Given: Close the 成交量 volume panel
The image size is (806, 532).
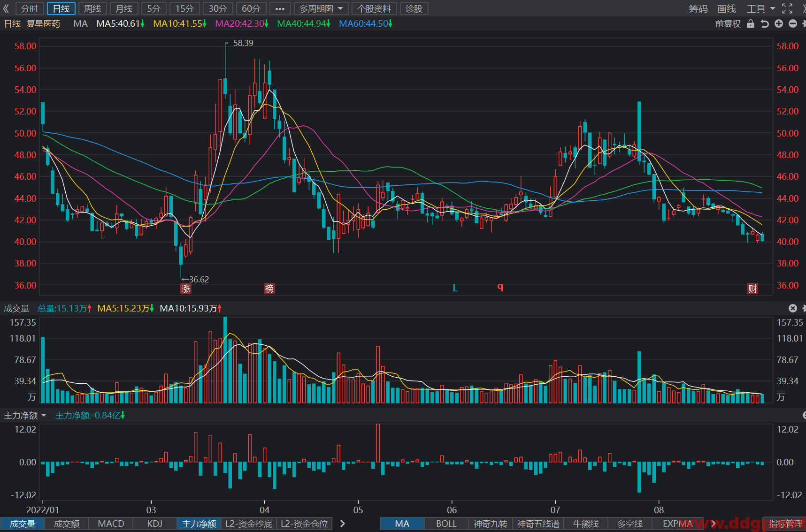Looking at the screenshot, I should [x=793, y=308].
